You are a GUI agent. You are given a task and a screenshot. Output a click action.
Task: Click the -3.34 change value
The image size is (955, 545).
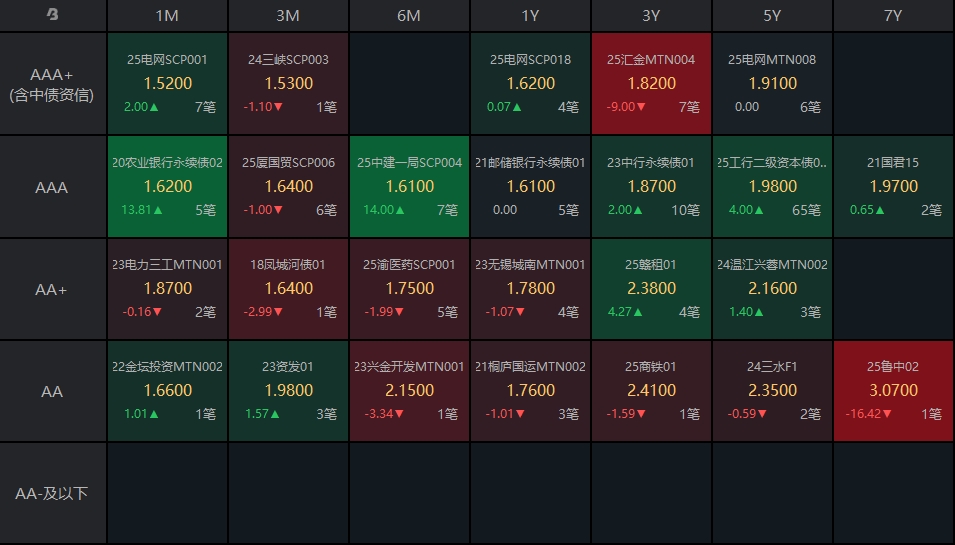click(x=379, y=414)
